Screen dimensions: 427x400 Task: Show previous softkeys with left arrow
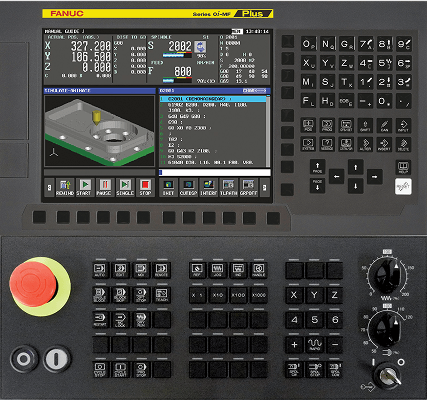(49, 188)
